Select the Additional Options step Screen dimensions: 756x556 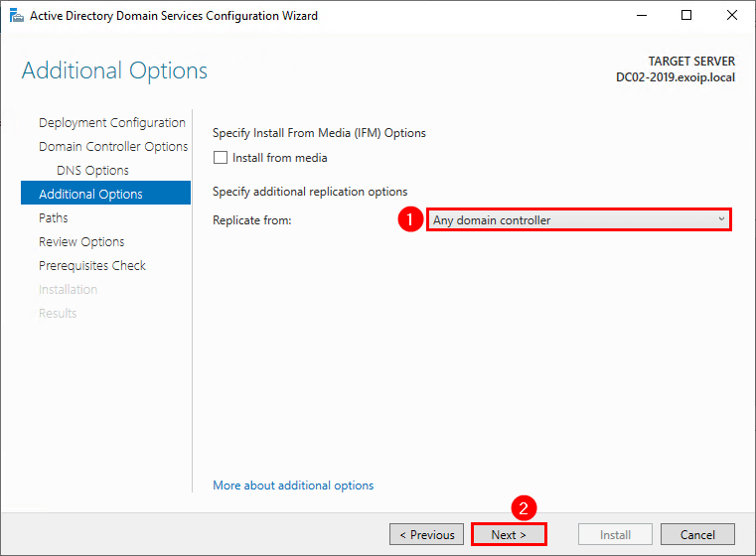pos(105,194)
